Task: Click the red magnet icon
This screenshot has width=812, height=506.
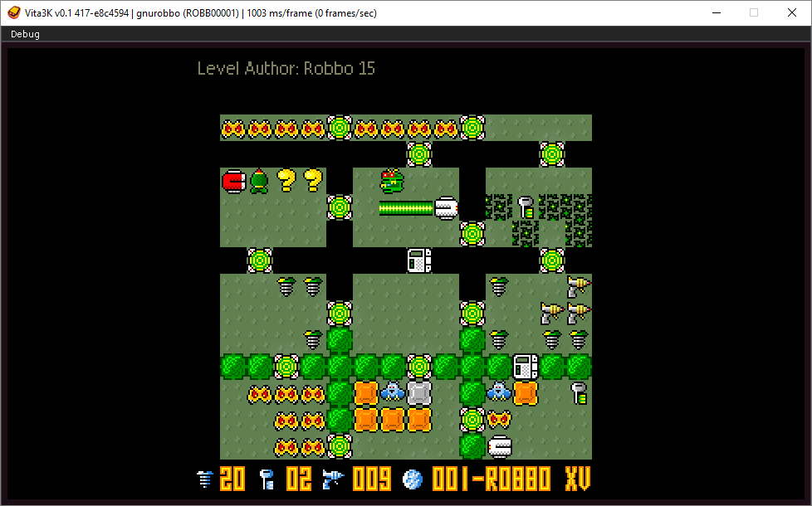Action: [233, 182]
